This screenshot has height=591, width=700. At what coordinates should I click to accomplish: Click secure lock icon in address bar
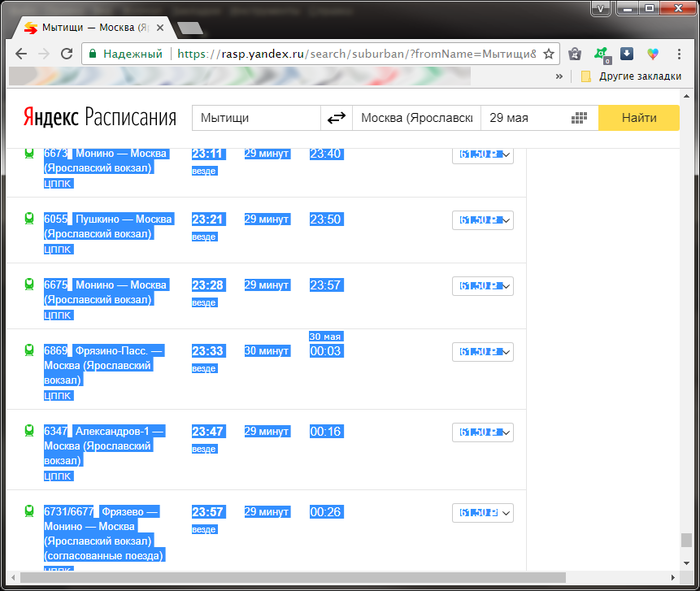[92, 54]
